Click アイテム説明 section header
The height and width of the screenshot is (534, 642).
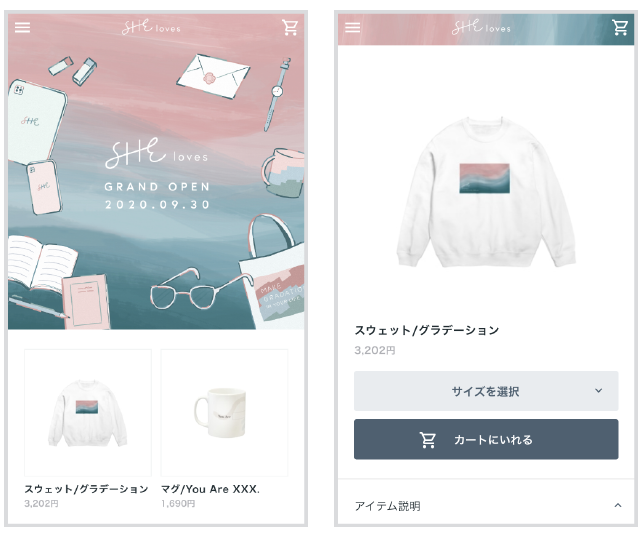pos(486,505)
